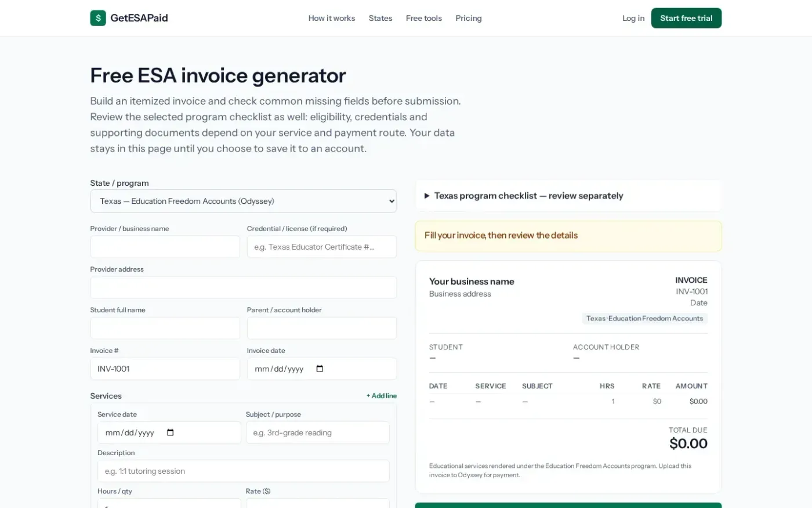Click the Start free trial button
812x508 pixels.
point(686,18)
